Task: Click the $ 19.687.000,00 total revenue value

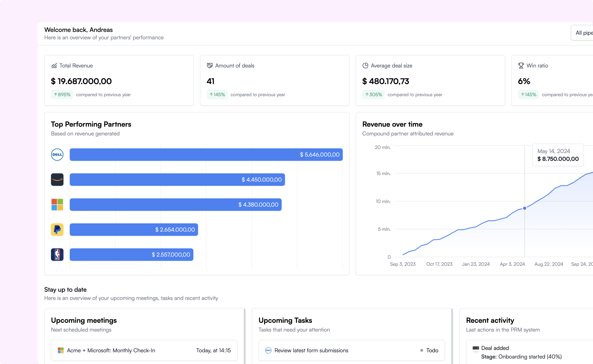Action: pos(81,81)
